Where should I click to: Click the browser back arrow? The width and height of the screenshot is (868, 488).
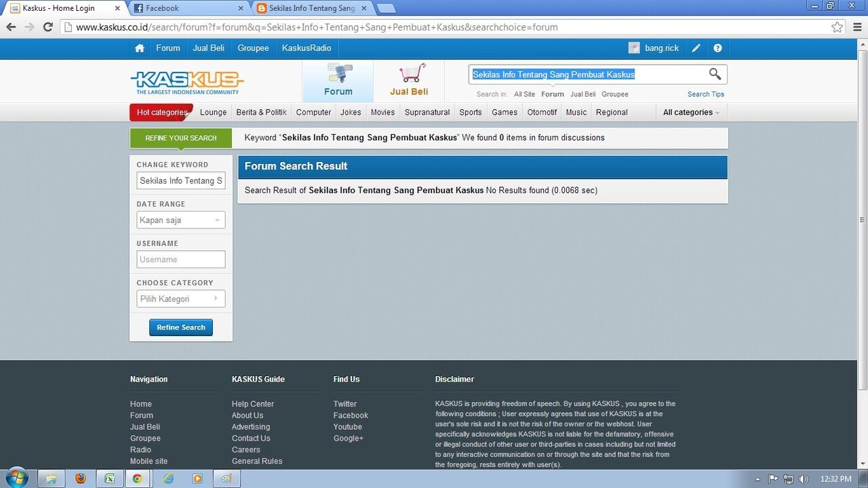tap(11, 27)
